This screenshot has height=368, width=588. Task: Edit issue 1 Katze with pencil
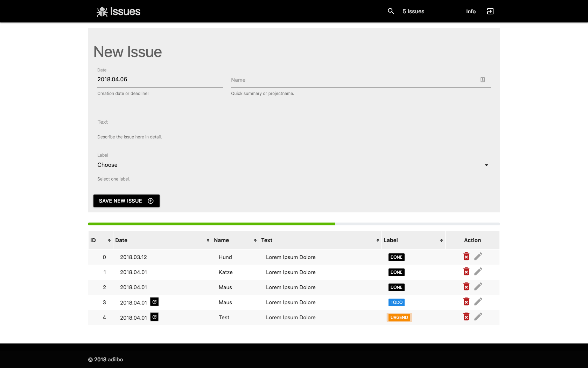click(x=478, y=272)
